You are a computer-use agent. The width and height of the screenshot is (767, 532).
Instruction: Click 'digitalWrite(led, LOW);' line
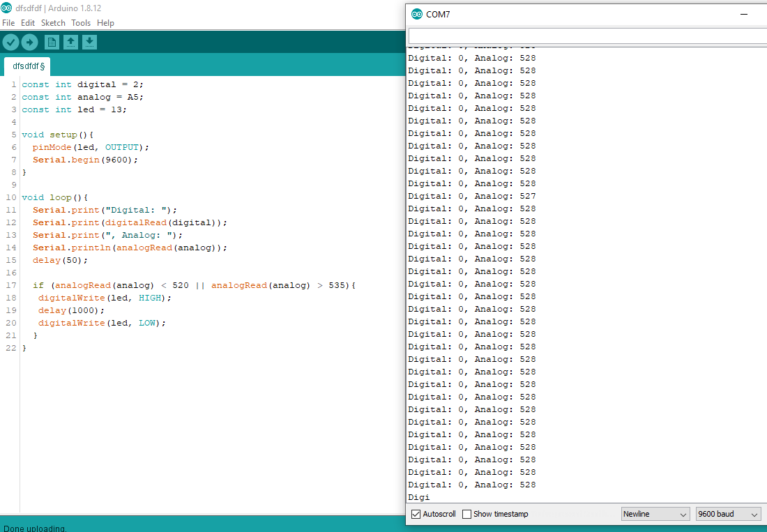[x=102, y=324]
